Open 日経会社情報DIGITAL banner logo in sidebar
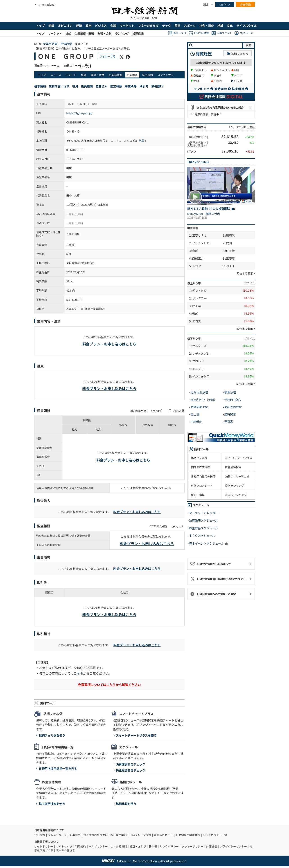The image size is (289, 868). (x=221, y=97)
